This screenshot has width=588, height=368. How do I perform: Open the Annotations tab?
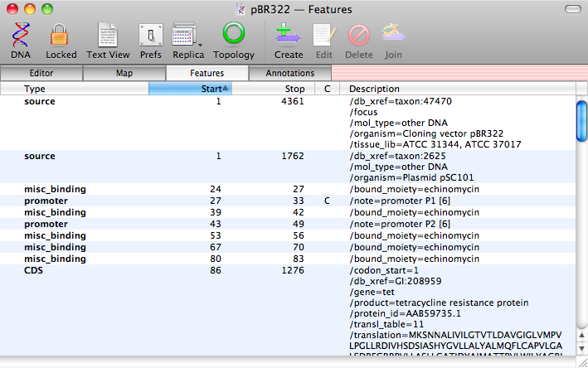click(290, 73)
